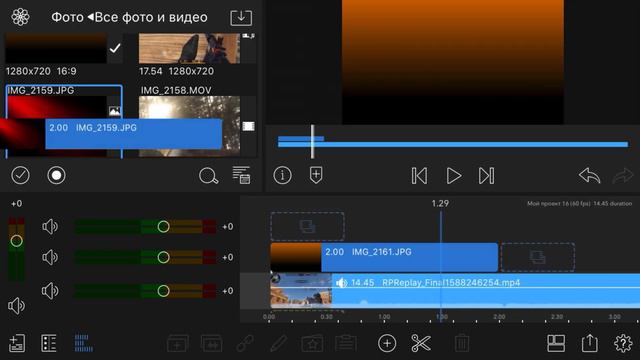
Task: Tap the +0 master gain readout
Action: pyautogui.click(x=17, y=203)
